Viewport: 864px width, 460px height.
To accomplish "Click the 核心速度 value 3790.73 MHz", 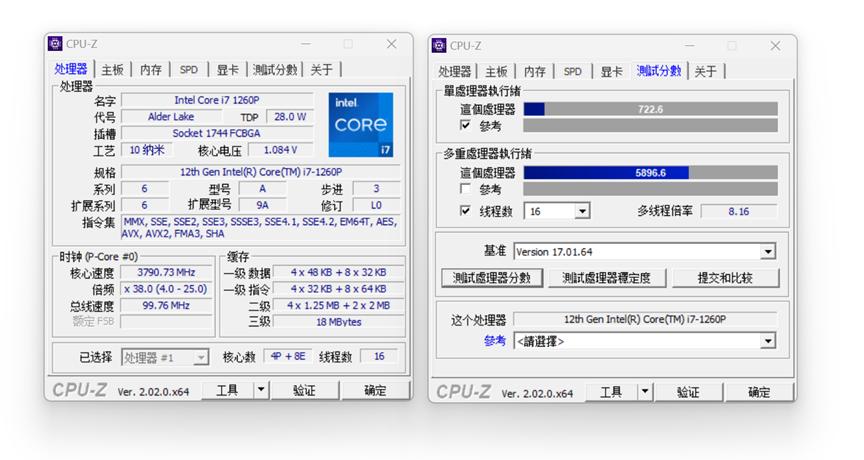I will (x=166, y=272).
